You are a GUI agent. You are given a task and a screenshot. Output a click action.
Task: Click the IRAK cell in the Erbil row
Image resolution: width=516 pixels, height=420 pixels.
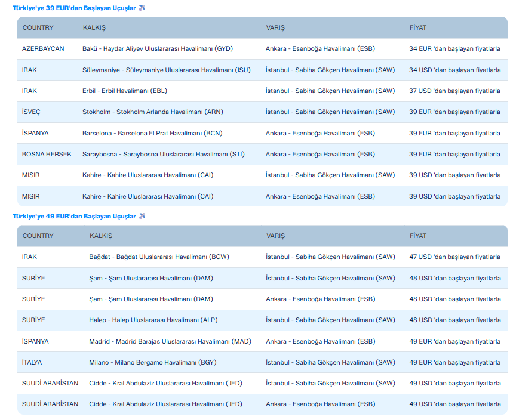(29, 91)
